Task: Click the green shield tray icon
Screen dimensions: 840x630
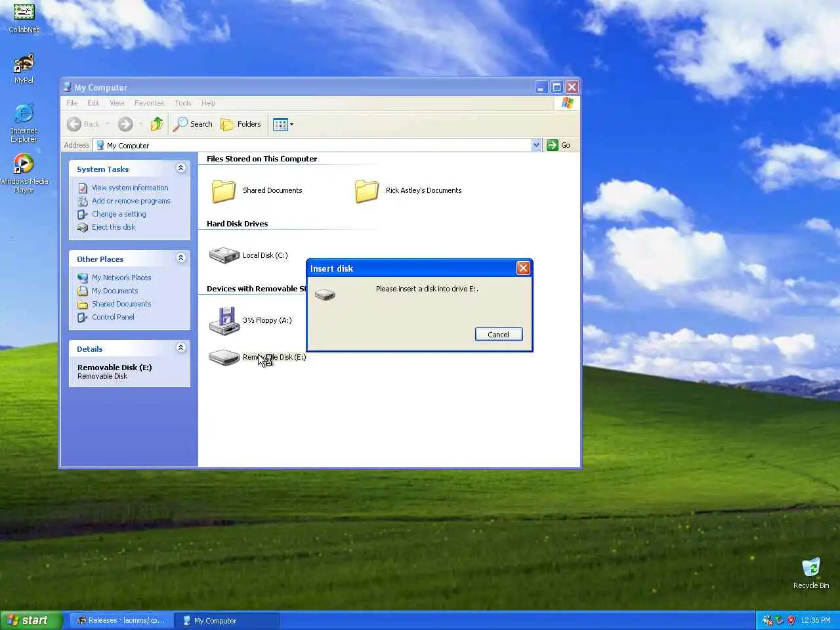Action: tap(779, 620)
